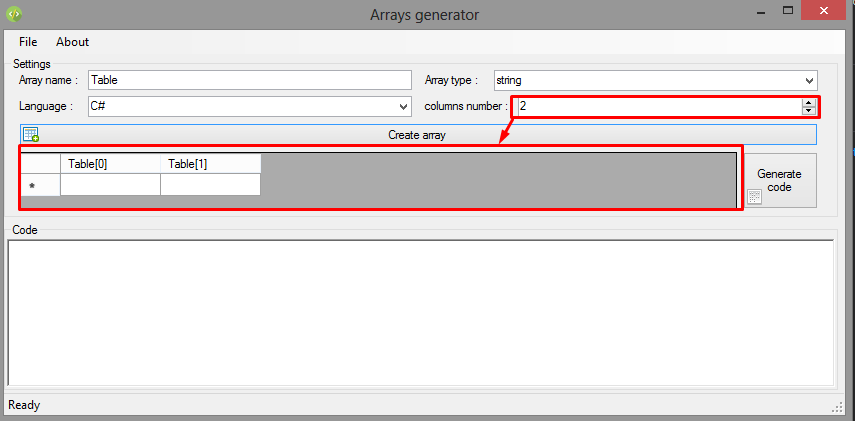Click the Generate code button
855x421 pixels.
(x=781, y=181)
